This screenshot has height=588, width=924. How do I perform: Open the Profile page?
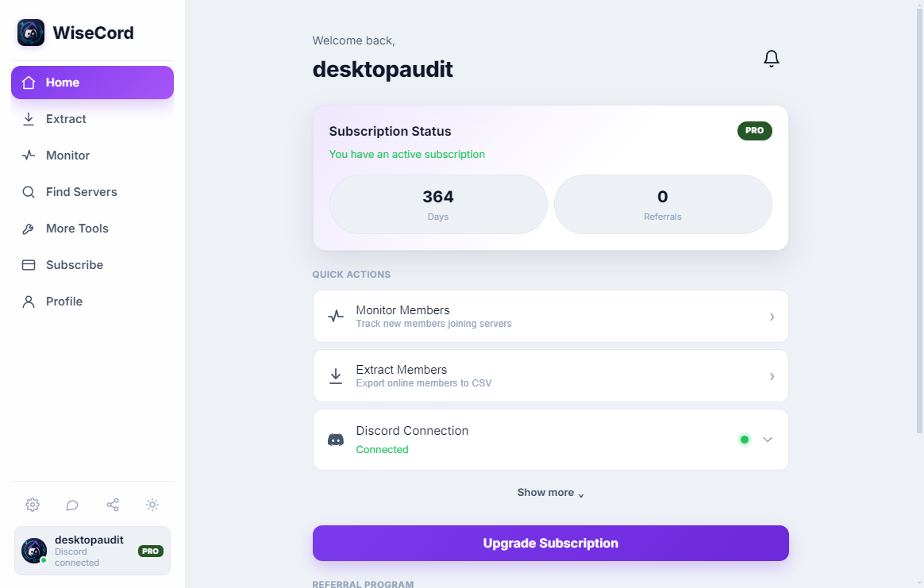pyautogui.click(x=93, y=302)
